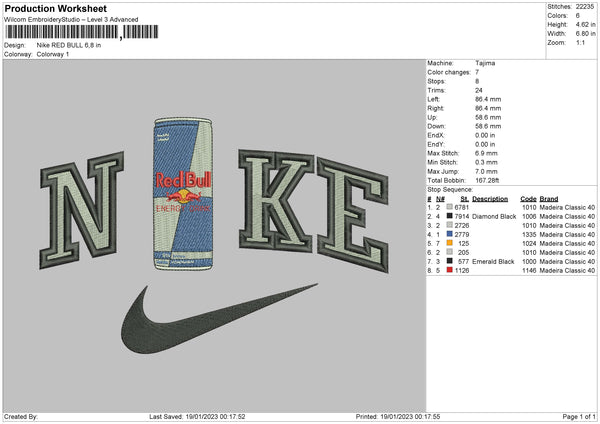Screen dimensions: 600x424
Task: Click the stitch count 7914 in stop 2
Action: tap(461, 217)
